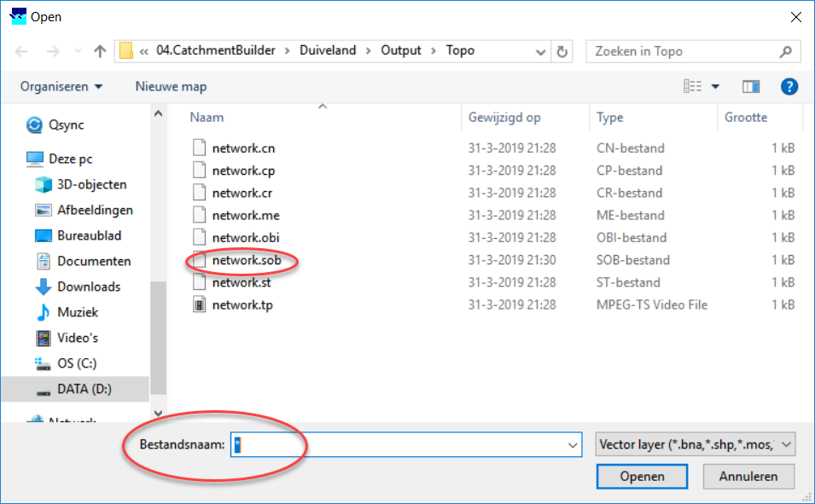The image size is (815, 504).
Task: Open 3D-objecten folder in sidebar
Action: coord(91,184)
